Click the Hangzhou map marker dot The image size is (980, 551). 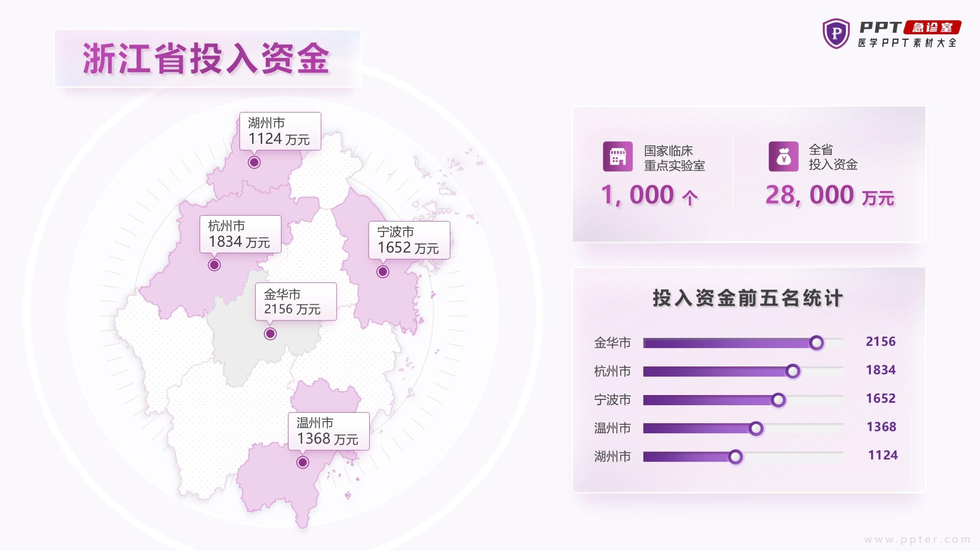click(214, 265)
